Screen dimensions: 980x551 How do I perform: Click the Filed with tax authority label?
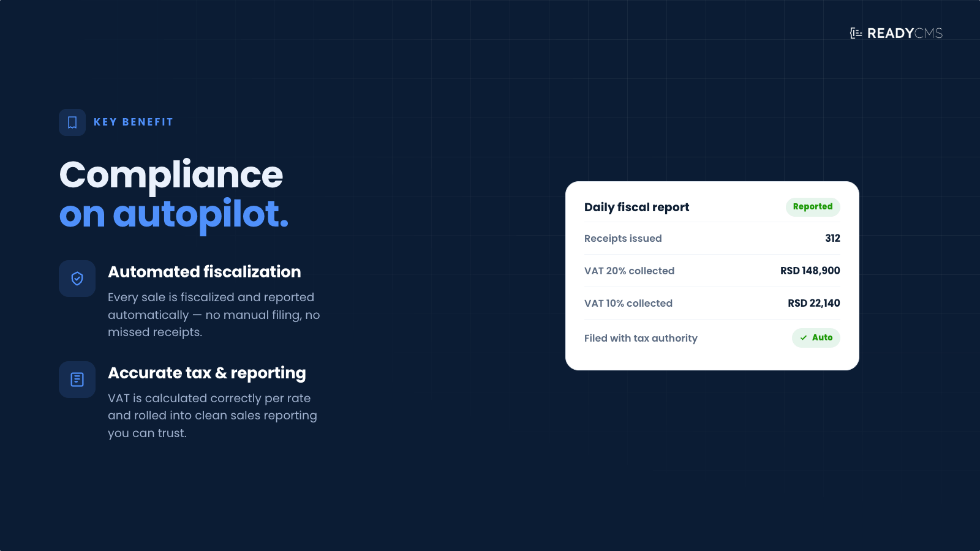[x=641, y=339]
